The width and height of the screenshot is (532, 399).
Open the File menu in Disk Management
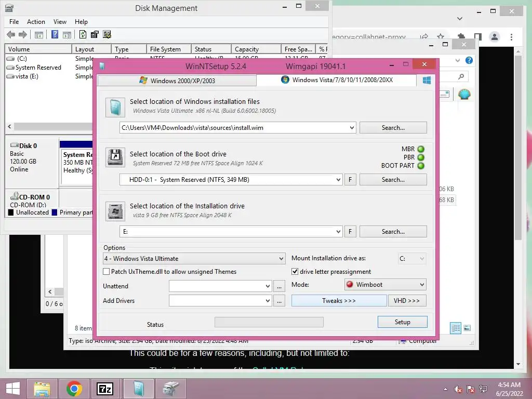(x=14, y=22)
